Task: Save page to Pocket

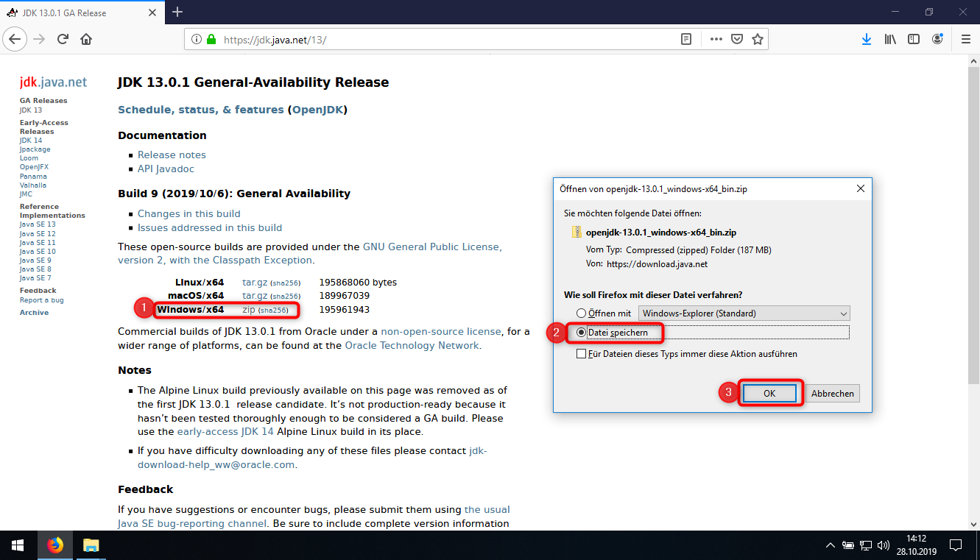Action: click(x=736, y=40)
